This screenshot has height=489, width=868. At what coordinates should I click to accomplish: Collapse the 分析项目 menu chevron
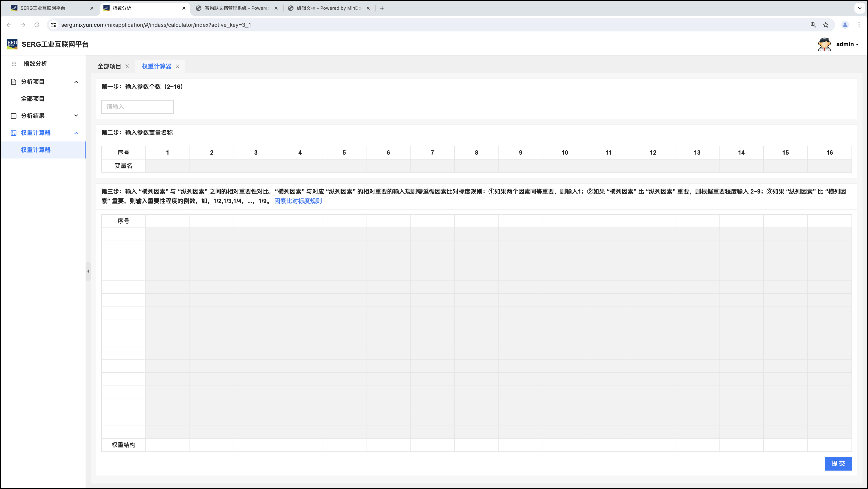click(x=76, y=82)
